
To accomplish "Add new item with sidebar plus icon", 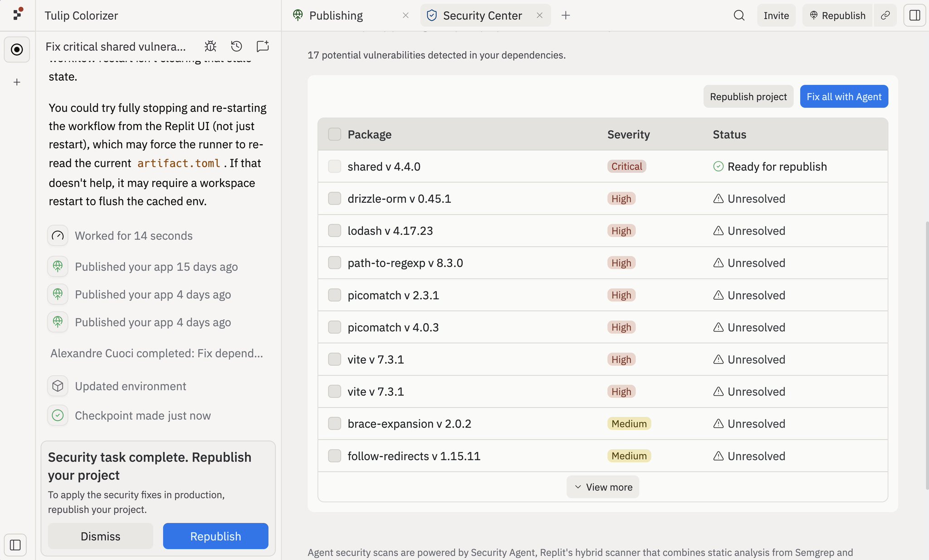I will [x=17, y=82].
